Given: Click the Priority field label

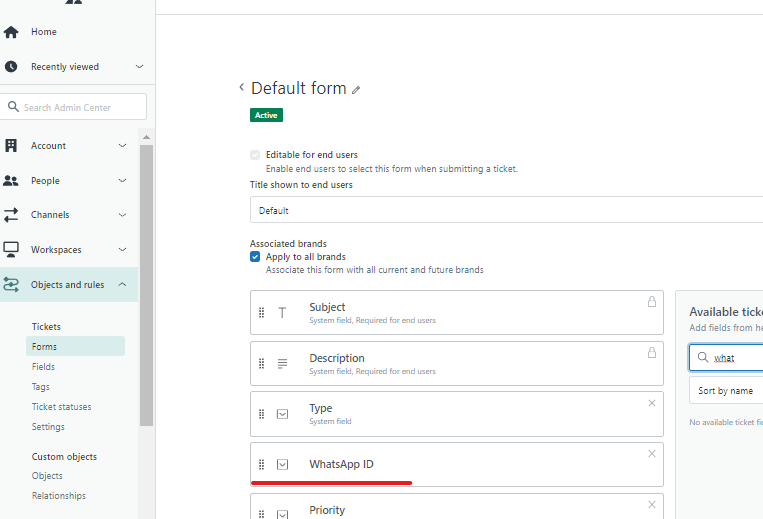Looking at the screenshot, I should [327, 510].
